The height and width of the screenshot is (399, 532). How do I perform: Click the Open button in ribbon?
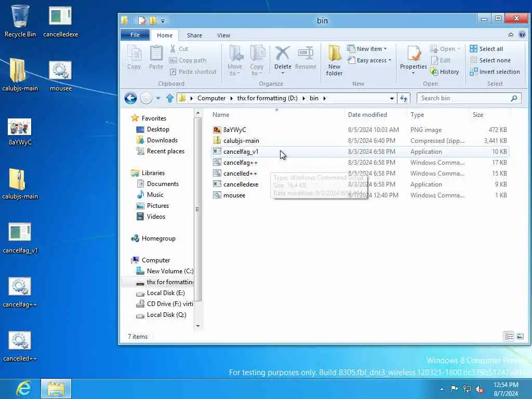[x=445, y=49]
